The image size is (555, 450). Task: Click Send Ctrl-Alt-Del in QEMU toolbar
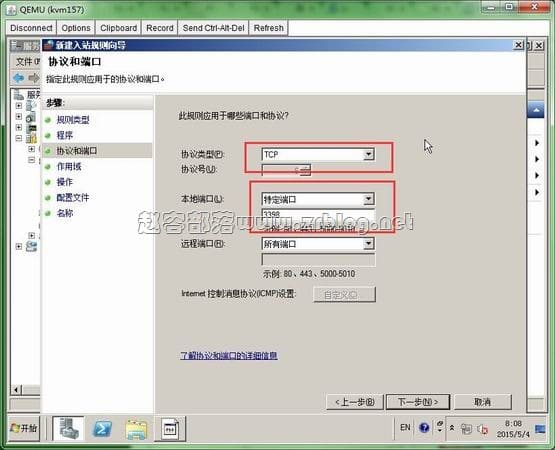(213, 28)
